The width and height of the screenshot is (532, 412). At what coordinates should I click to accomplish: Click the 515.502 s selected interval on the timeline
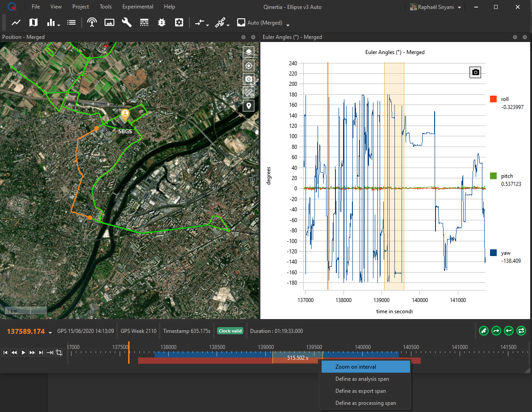coord(297,358)
